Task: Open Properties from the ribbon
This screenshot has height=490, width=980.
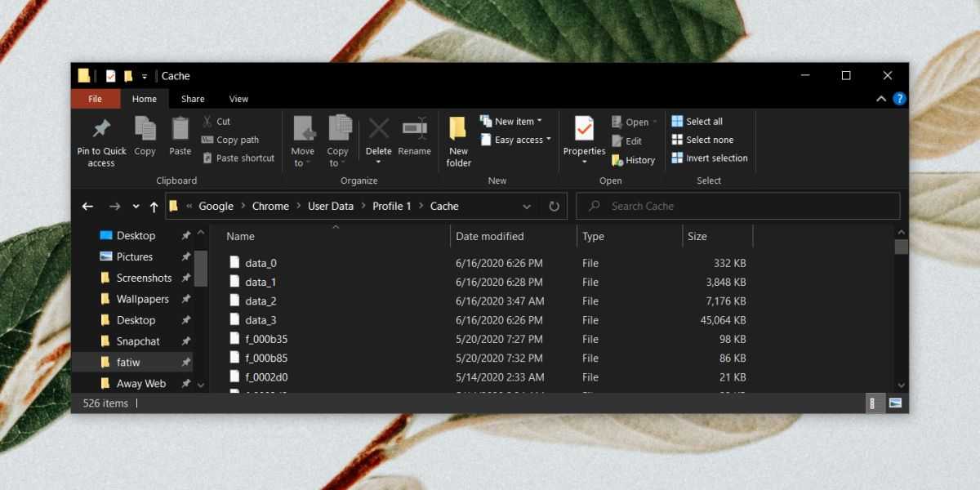Action: [x=584, y=129]
